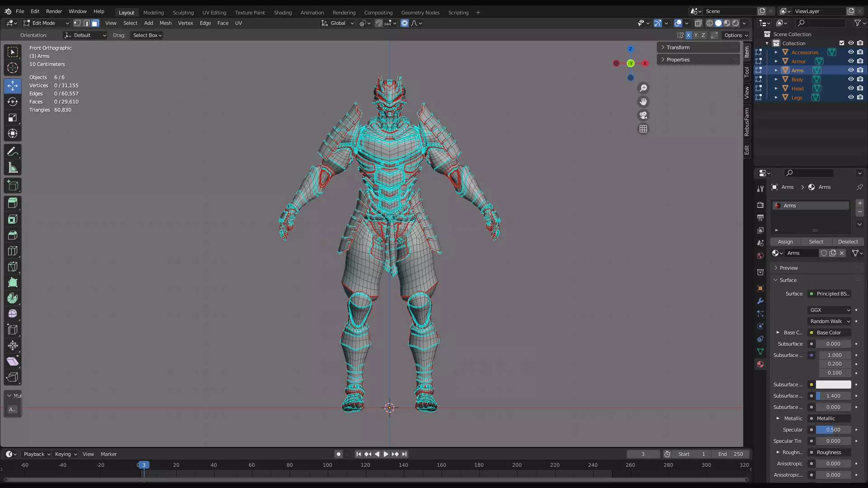Activate the Scale tool
The height and width of the screenshot is (488, 868).
(13, 117)
